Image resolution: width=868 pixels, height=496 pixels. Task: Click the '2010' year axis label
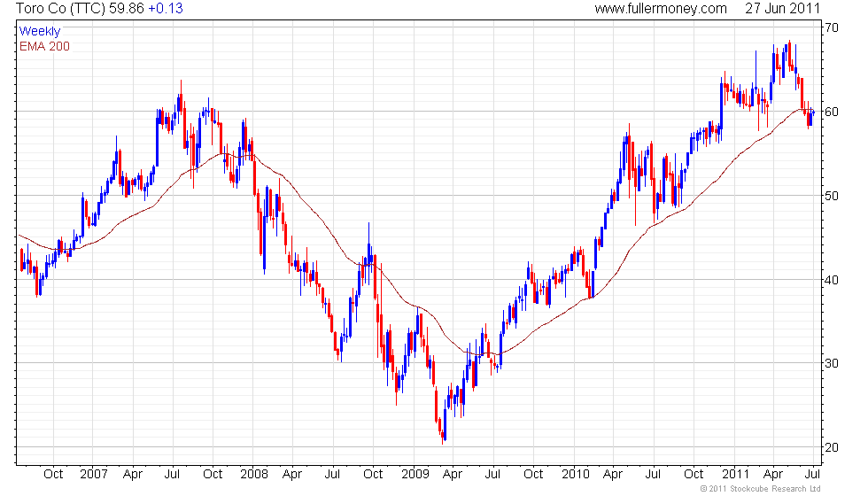(575, 474)
